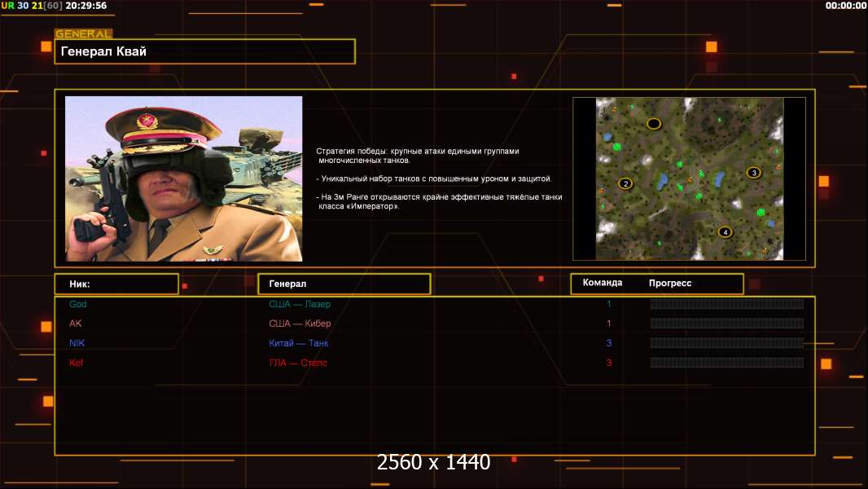This screenshot has height=489, width=868.
Task: Select player name "NIK"
Action: pyautogui.click(x=77, y=343)
